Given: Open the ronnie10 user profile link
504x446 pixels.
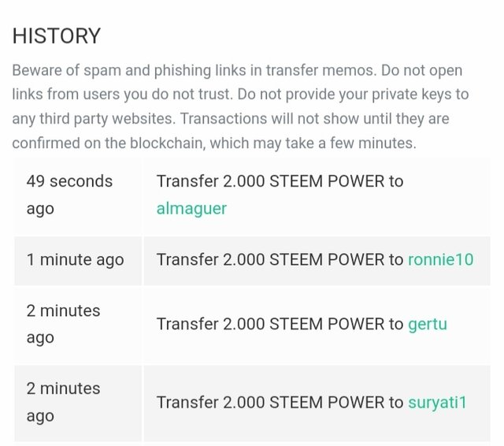Looking at the screenshot, I should [x=441, y=259].
